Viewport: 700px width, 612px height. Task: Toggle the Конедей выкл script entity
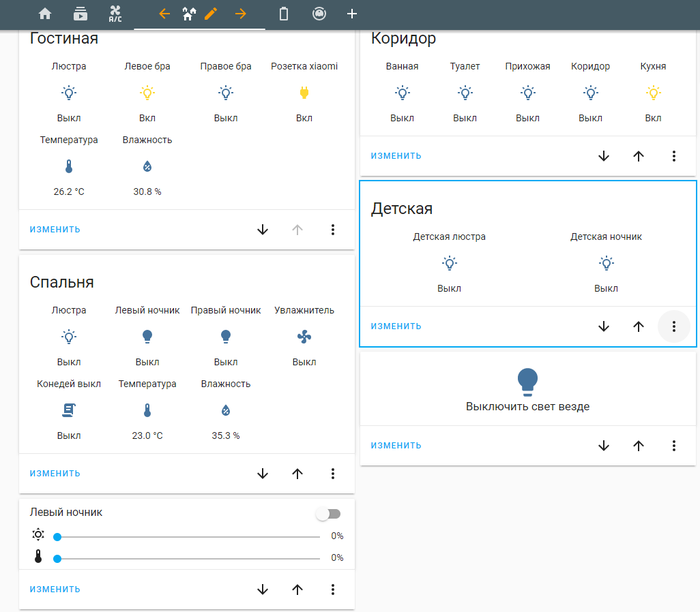click(69, 410)
